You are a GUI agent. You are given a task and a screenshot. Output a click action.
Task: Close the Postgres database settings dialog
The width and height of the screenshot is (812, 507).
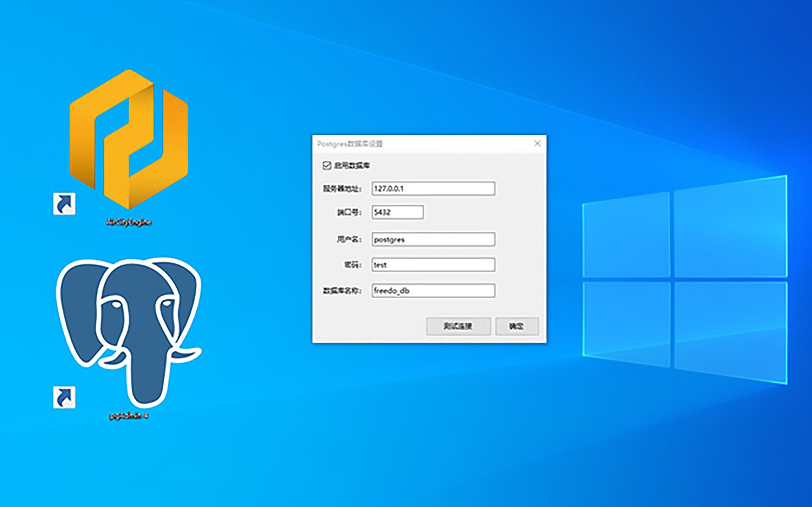pyautogui.click(x=537, y=144)
